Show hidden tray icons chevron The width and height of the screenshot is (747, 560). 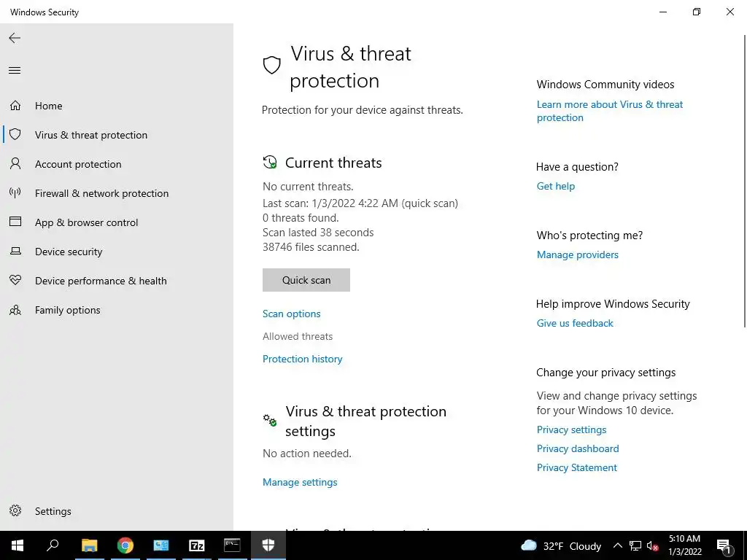617,546
